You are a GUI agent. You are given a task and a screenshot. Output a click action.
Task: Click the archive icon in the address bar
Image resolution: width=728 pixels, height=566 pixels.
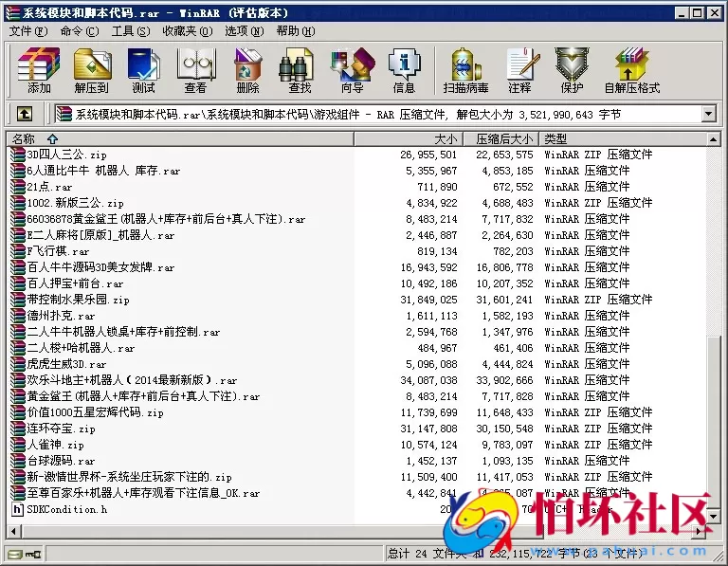tap(64, 114)
